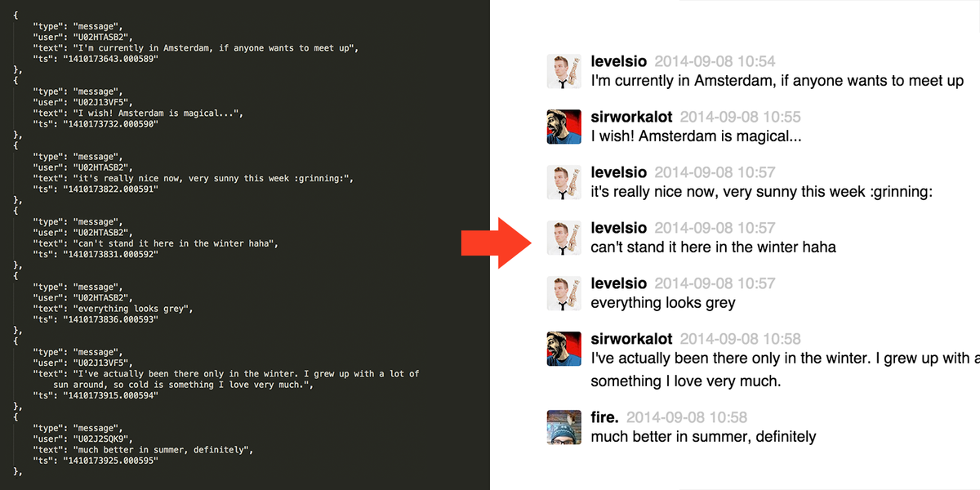
Task: Click levelsio's avatar beside the 'very sunny this week' message
Action: coord(563,183)
